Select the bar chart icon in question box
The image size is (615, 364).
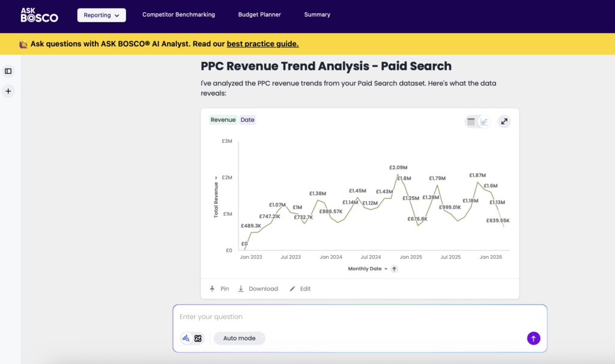185,338
